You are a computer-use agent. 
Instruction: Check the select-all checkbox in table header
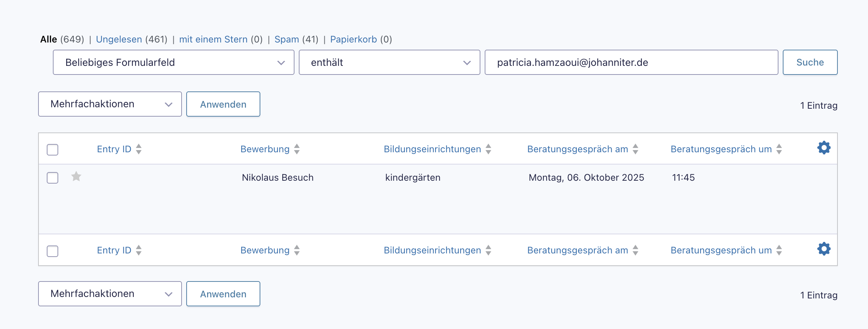pyautogui.click(x=52, y=149)
